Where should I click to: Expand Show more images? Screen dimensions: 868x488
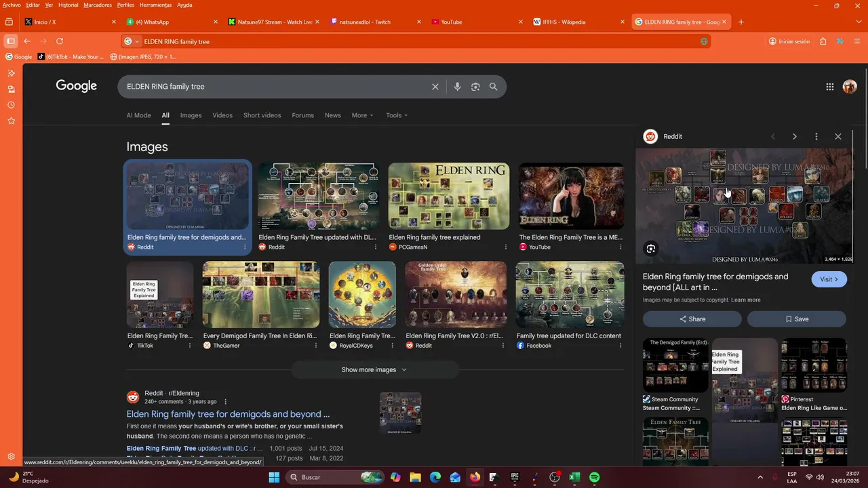[x=374, y=369]
